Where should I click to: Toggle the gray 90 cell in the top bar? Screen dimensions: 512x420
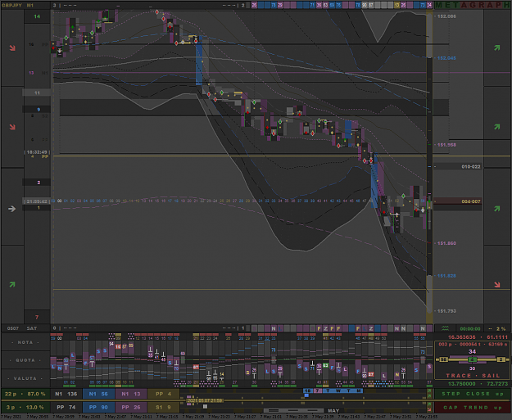coord(365,5)
